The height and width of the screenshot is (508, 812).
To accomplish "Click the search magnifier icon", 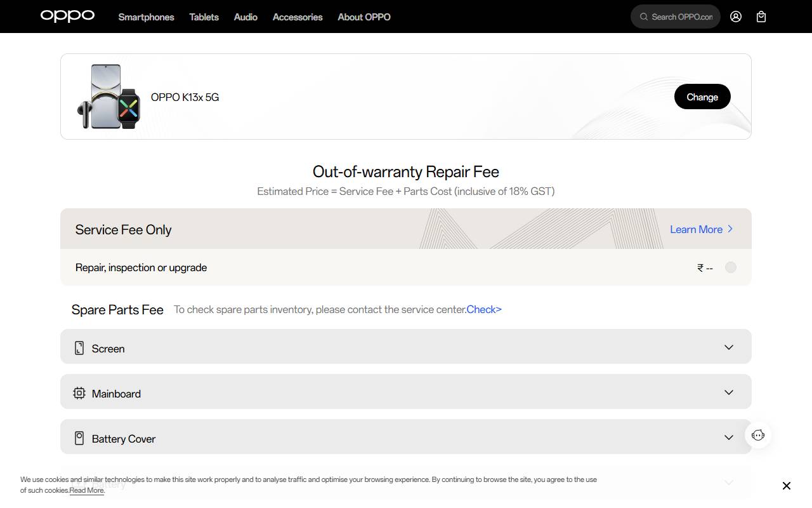I will (x=644, y=17).
